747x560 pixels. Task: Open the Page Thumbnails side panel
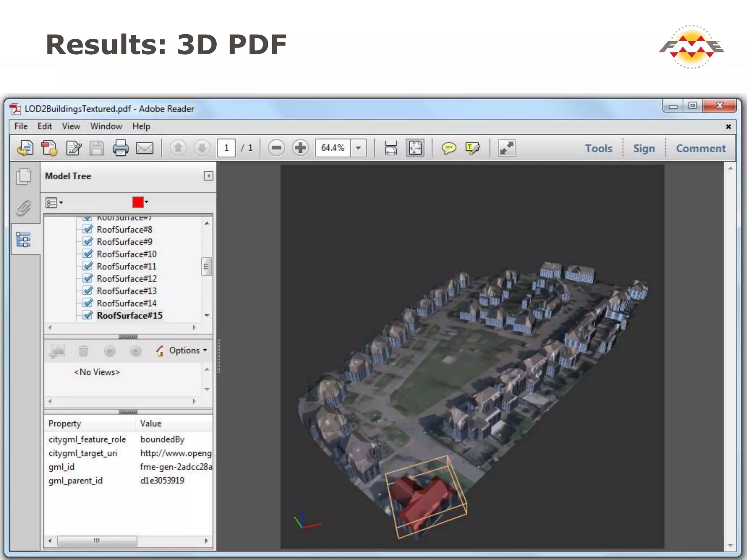tap(24, 176)
